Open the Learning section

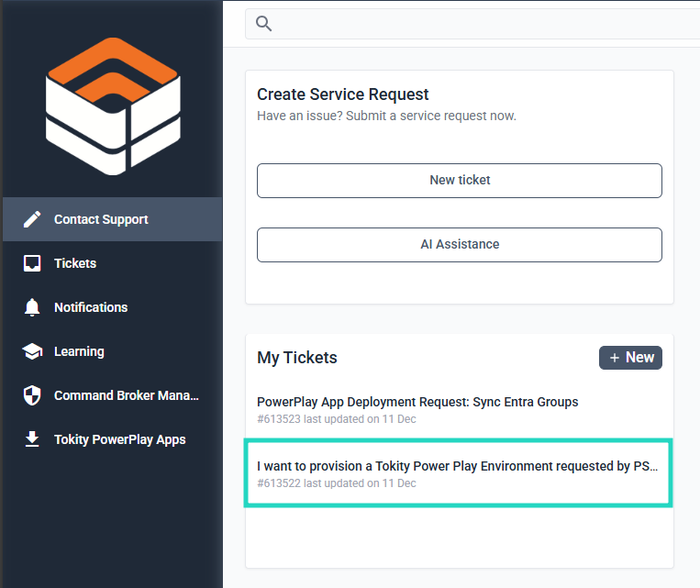(79, 351)
